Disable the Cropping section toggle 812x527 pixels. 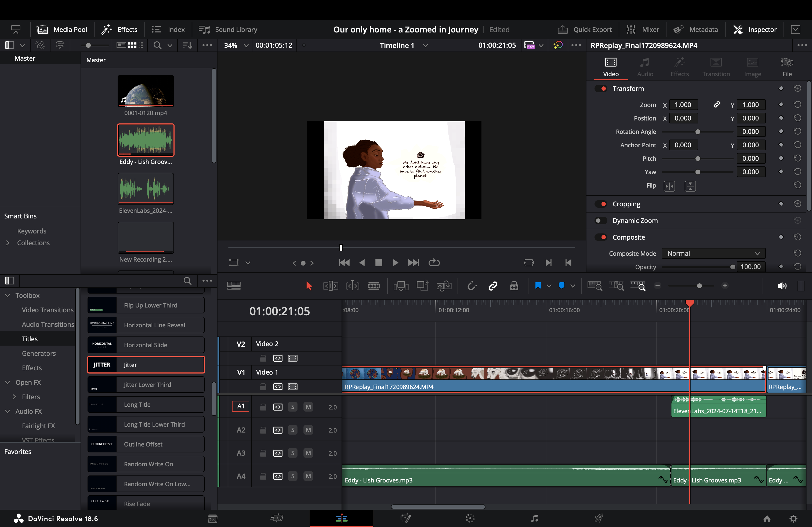(x=601, y=204)
